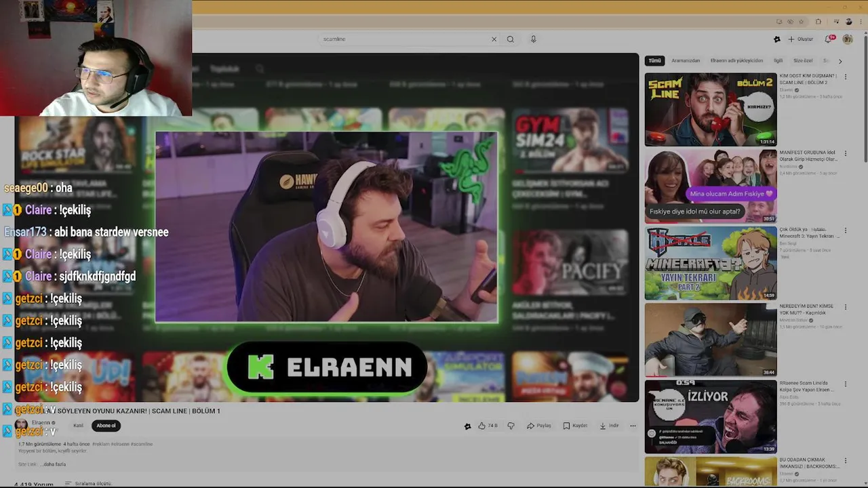This screenshot has width=868, height=488.
Task: Select the Tümü filter chip
Action: 654,60
